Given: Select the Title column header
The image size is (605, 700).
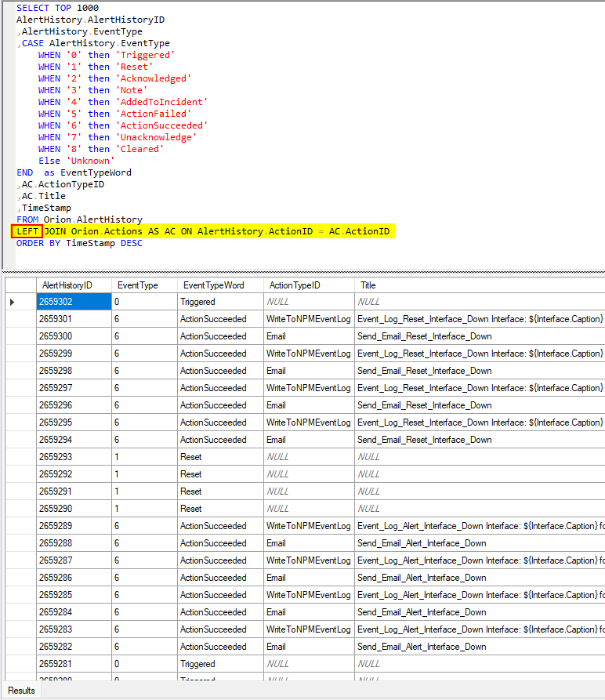Looking at the screenshot, I should 480,285.
